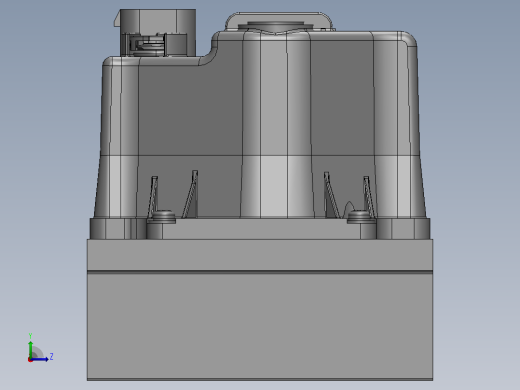Image resolution: width=520 pixels, height=390 pixels.
Task: Select the electrical connector atop the housing
Action: coord(156,32)
